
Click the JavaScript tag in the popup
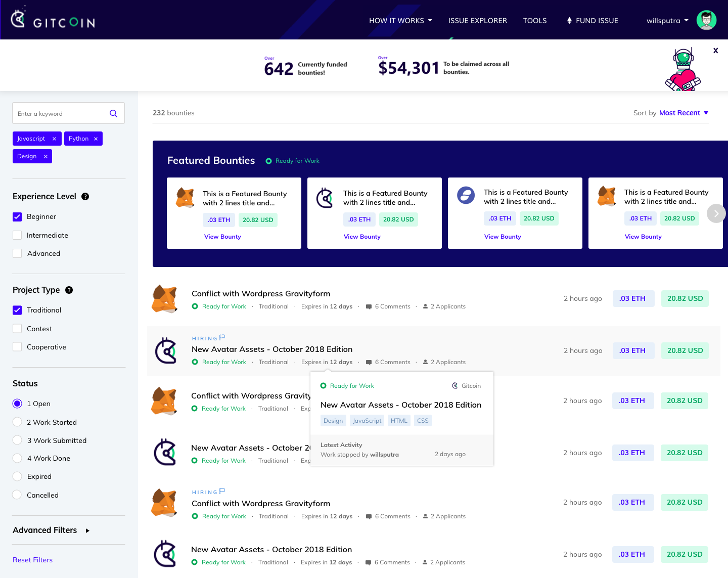point(367,421)
